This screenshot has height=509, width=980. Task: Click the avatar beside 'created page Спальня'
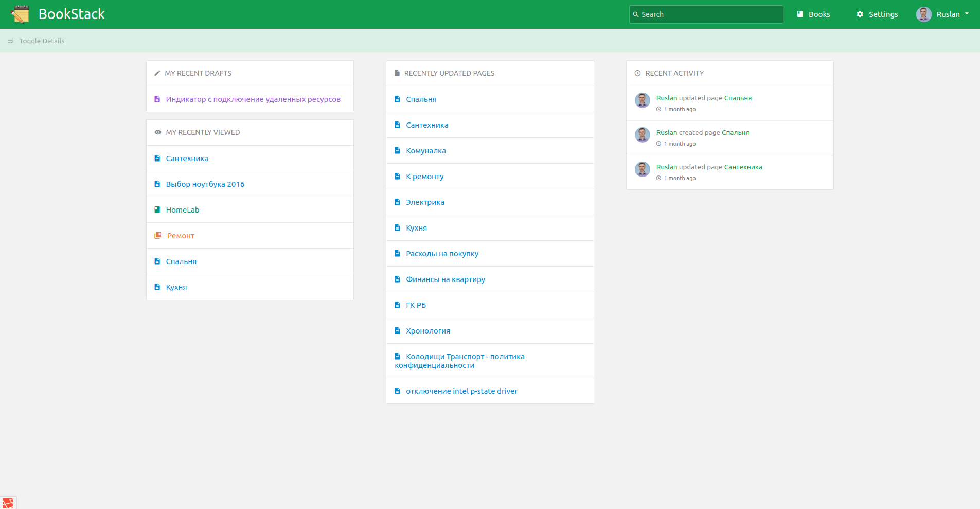[x=642, y=135]
